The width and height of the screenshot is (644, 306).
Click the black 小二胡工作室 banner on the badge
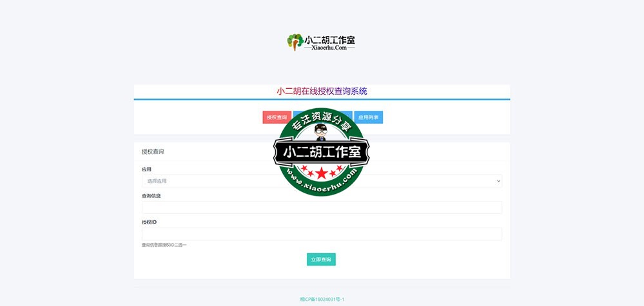(x=322, y=153)
